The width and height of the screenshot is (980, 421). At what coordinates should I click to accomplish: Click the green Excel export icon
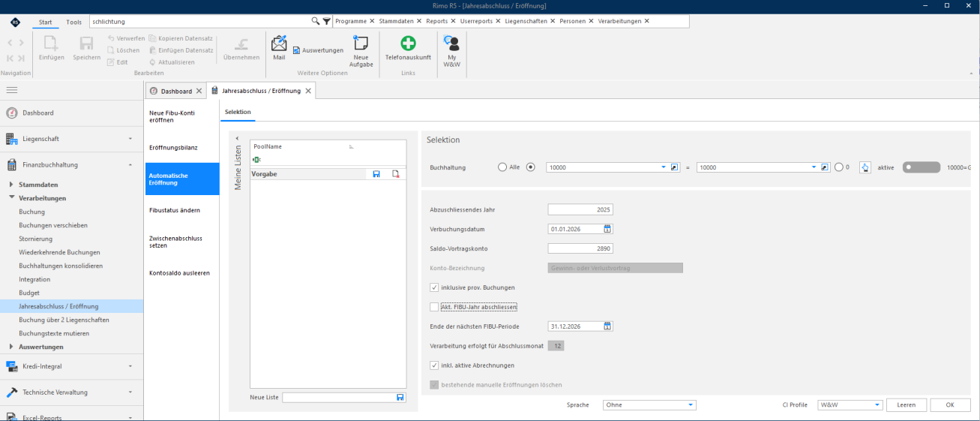pos(256,159)
